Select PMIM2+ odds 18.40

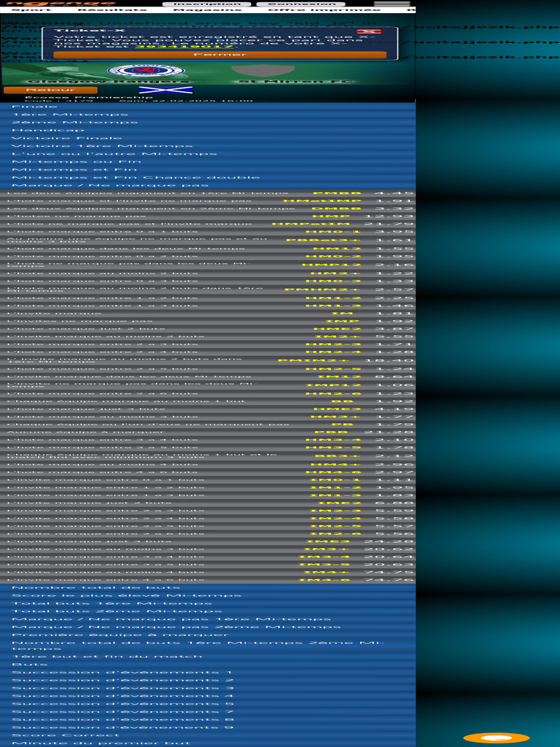[x=208, y=360]
